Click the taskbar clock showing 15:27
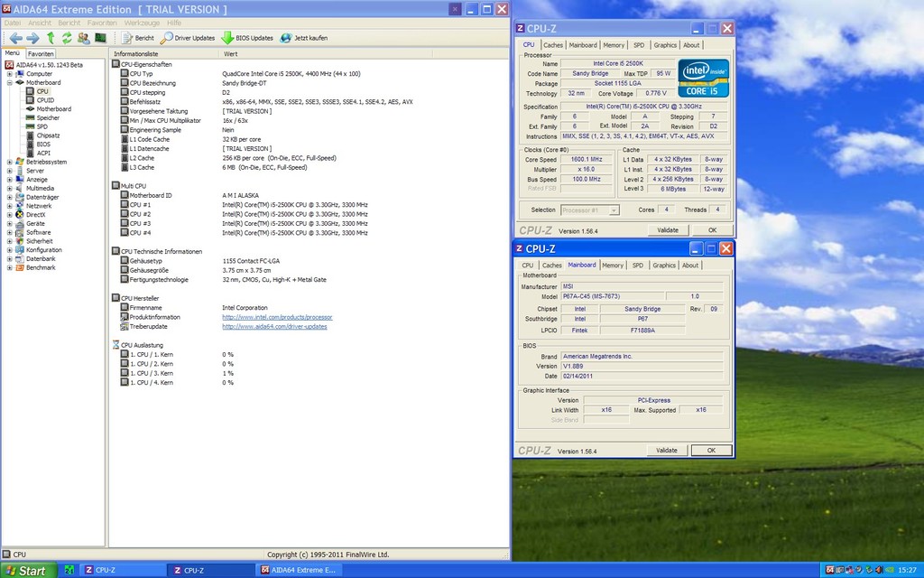924x578 pixels. [x=907, y=571]
